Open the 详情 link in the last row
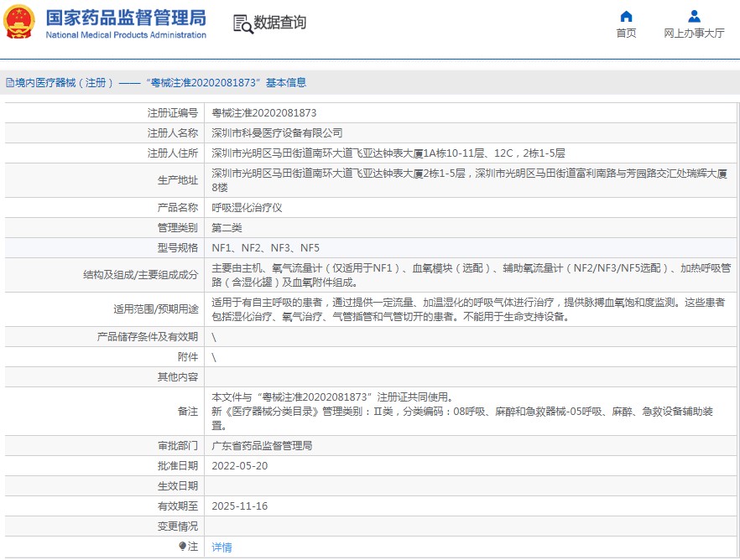740x560 pixels. click(x=221, y=547)
